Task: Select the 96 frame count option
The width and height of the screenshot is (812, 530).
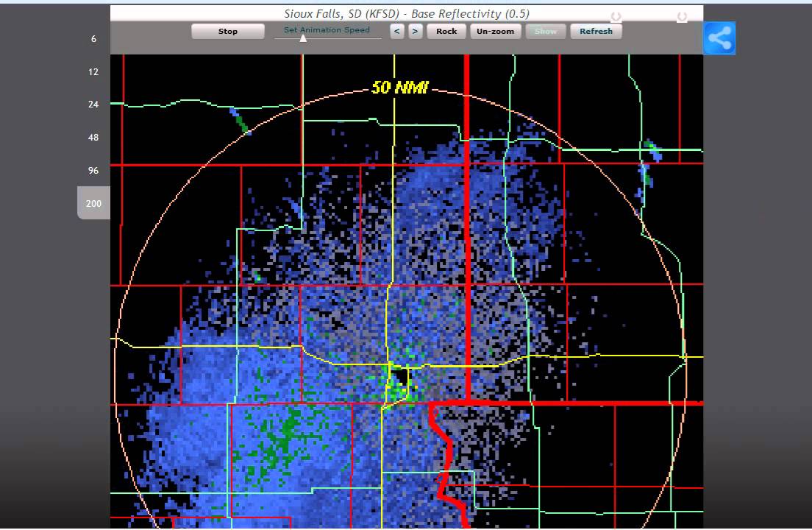Action: 93,171
